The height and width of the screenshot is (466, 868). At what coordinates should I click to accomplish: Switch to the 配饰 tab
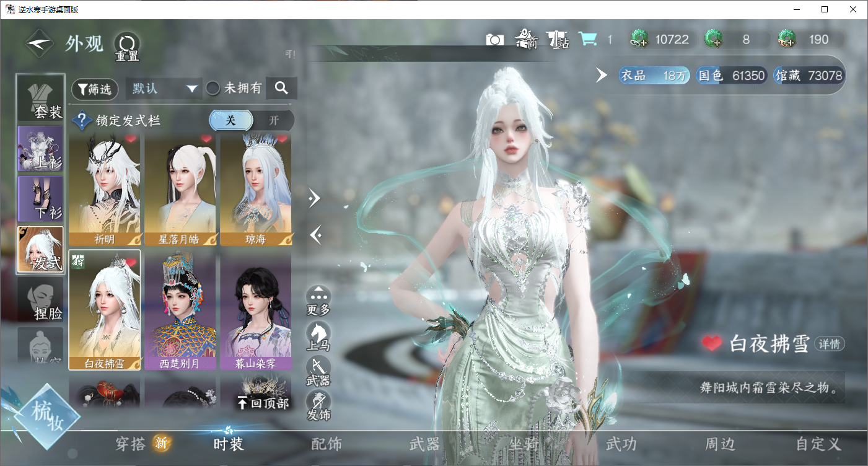coord(327,444)
